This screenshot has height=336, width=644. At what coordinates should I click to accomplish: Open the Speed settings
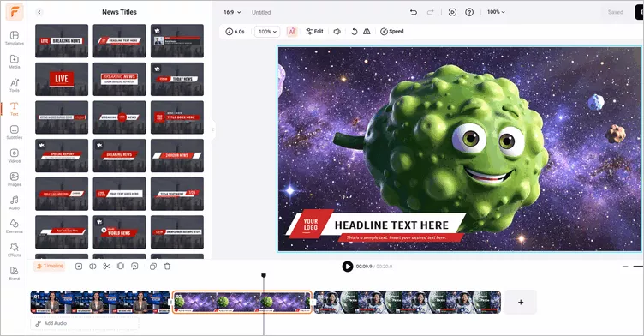392,32
